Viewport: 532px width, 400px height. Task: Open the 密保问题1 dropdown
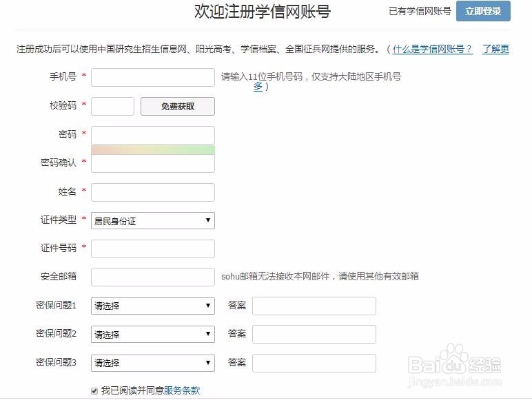153,306
